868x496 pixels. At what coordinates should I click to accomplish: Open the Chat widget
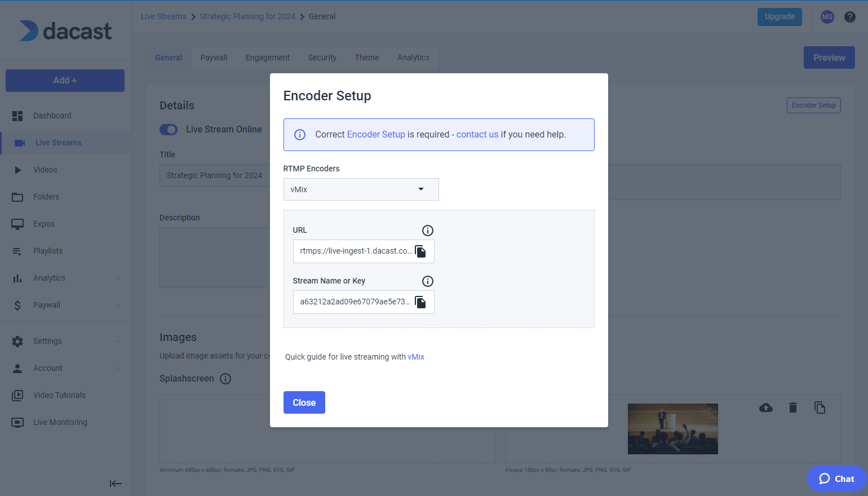click(x=836, y=478)
